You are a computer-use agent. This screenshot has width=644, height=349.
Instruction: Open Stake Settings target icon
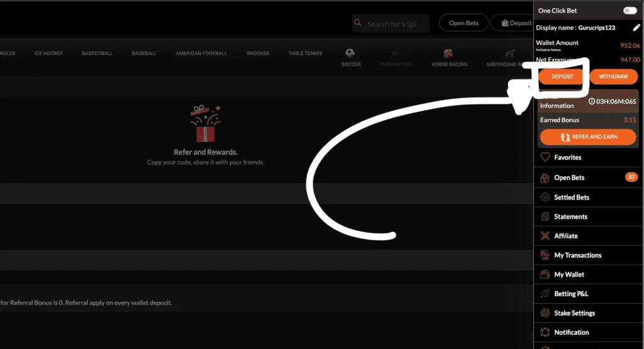(x=545, y=313)
